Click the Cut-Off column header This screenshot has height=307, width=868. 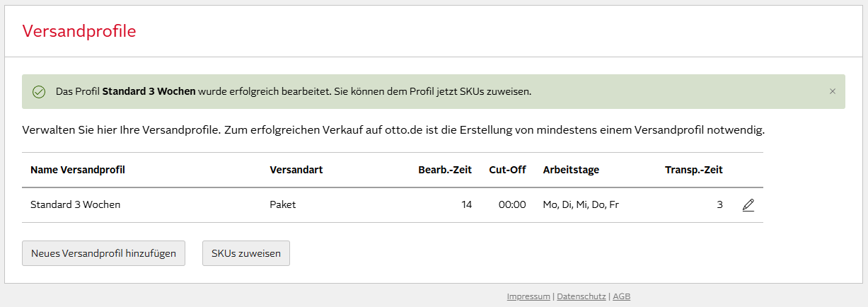coord(507,170)
